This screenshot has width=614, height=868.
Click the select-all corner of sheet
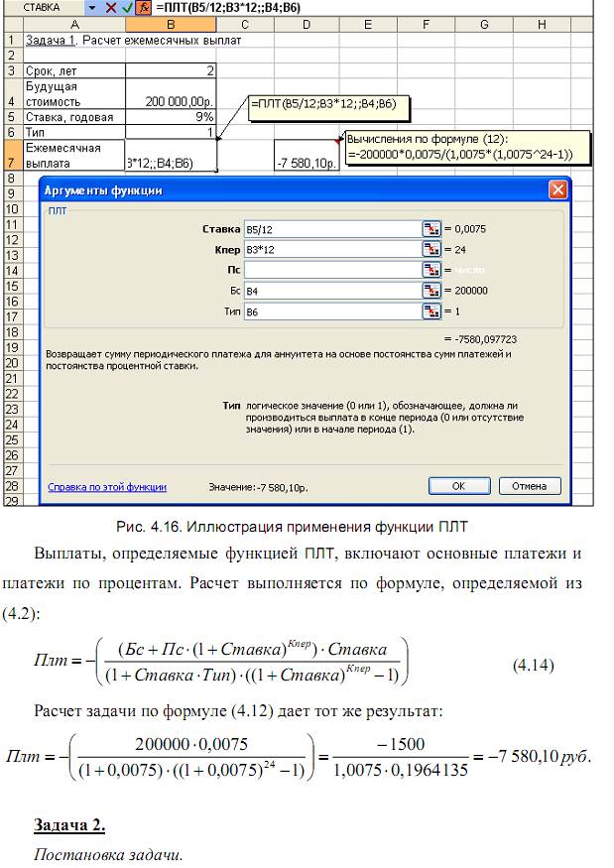click(13, 25)
